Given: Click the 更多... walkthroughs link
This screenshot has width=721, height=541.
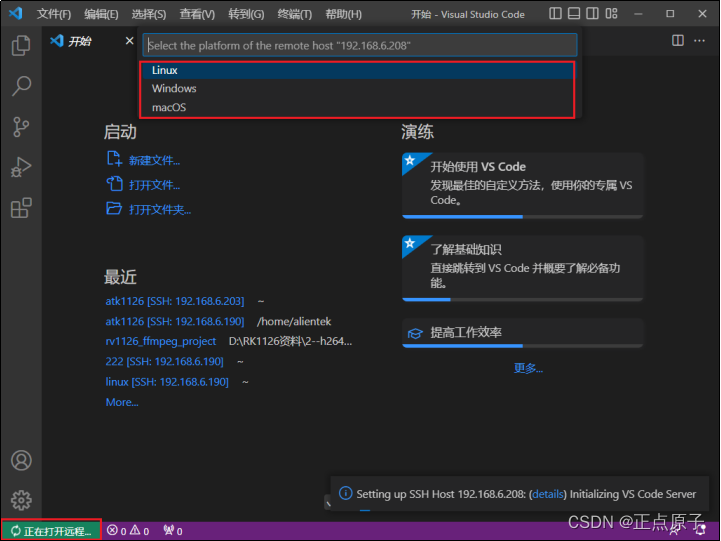Looking at the screenshot, I should pos(528,368).
